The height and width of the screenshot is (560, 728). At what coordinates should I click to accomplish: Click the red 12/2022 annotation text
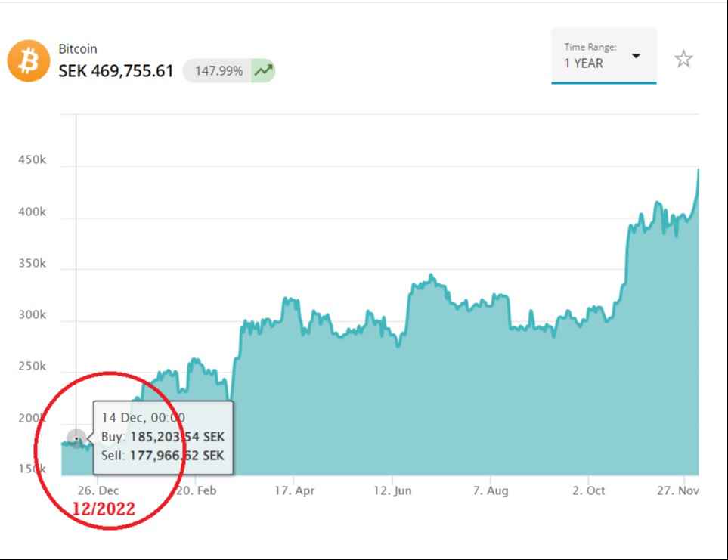pos(104,509)
